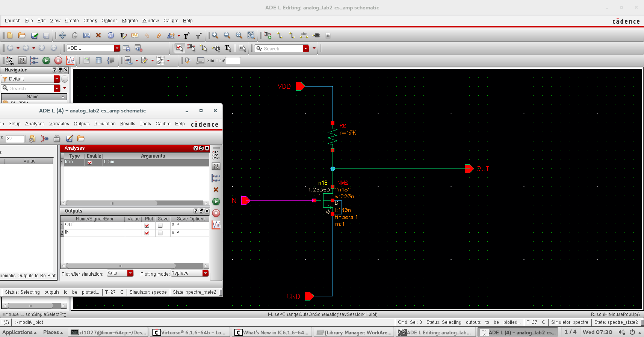Toggle Save checkbox for OUT output
The width and height of the screenshot is (644, 337).
160,225
